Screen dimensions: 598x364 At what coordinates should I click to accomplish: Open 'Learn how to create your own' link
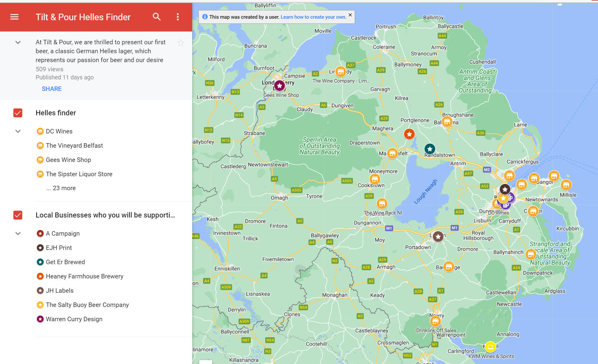coord(313,17)
